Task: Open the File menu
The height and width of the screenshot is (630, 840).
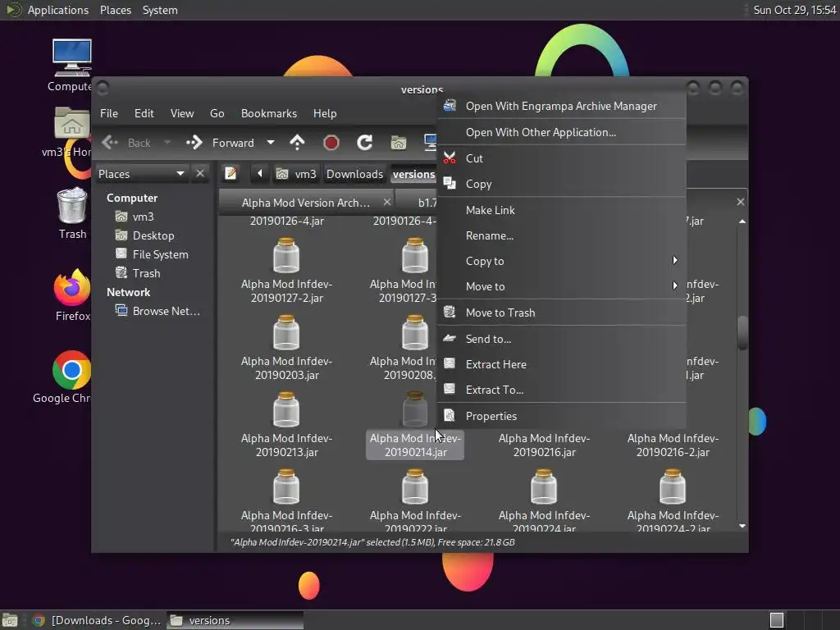Action: click(x=109, y=113)
